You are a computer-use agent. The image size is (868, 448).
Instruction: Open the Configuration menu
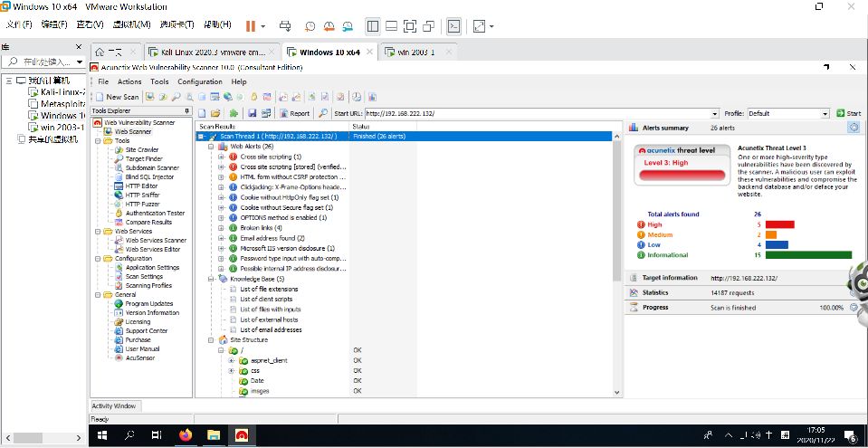coord(200,81)
